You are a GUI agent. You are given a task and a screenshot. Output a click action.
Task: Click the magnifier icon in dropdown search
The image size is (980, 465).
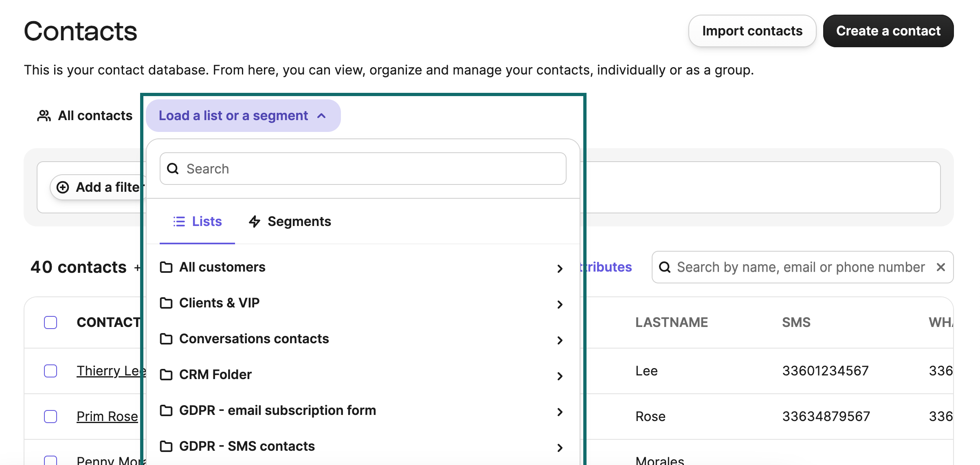tap(173, 169)
